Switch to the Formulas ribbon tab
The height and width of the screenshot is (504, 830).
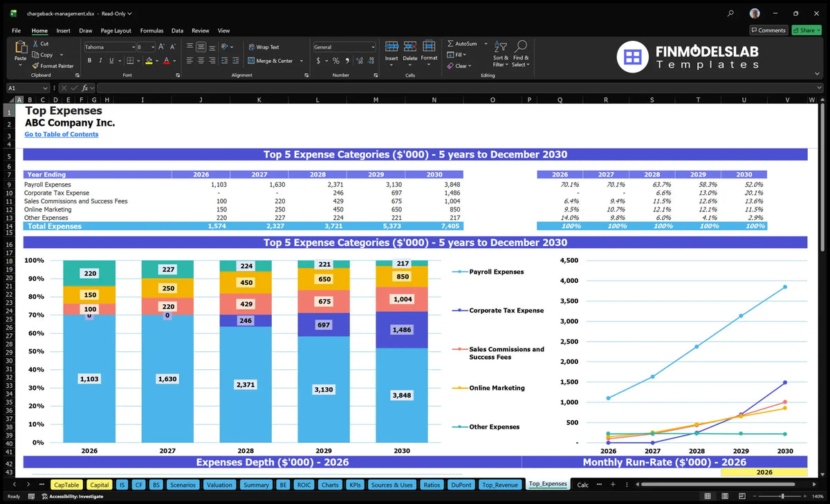151,30
